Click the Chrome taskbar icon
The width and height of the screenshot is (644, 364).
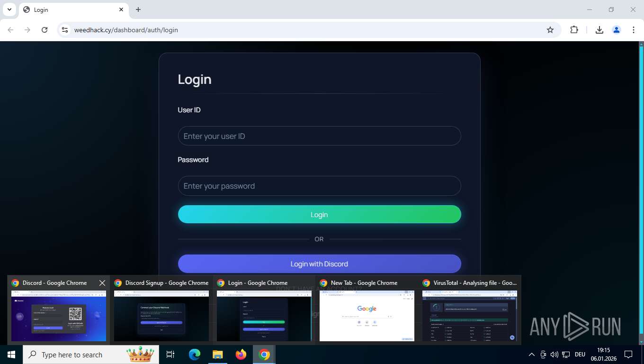pyautogui.click(x=264, y=355)
